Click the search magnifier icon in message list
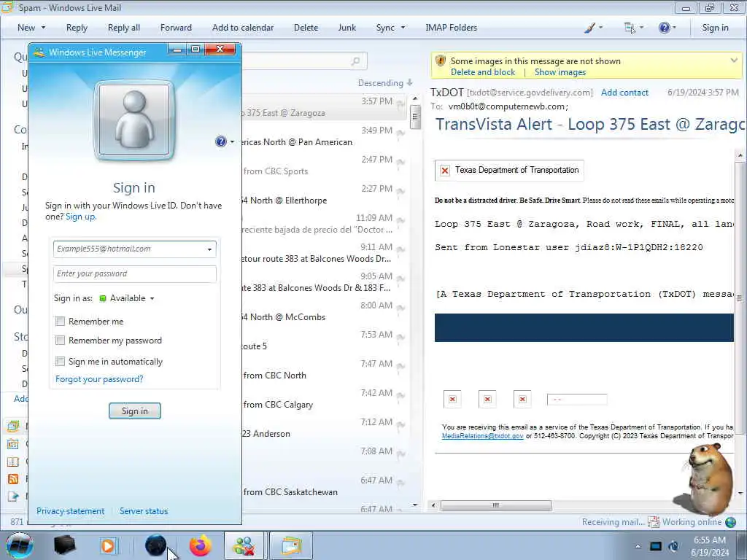747x560 pixels. (355, 61)
